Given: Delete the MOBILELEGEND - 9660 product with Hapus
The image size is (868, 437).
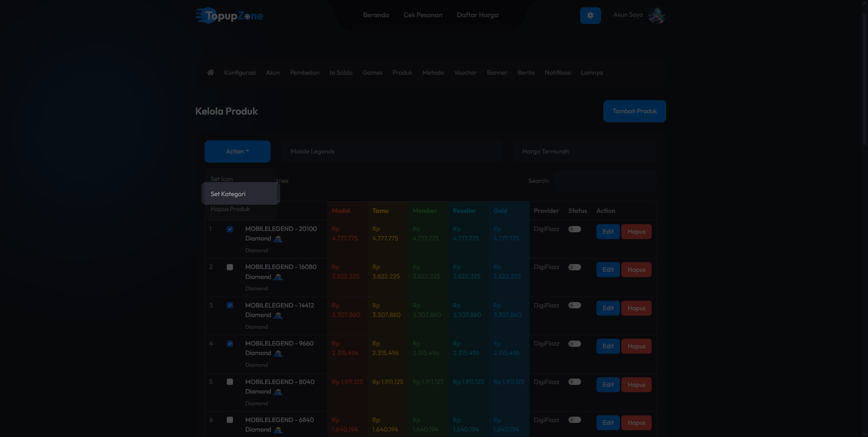Looking at the screenshot, I should pos(636,346).
